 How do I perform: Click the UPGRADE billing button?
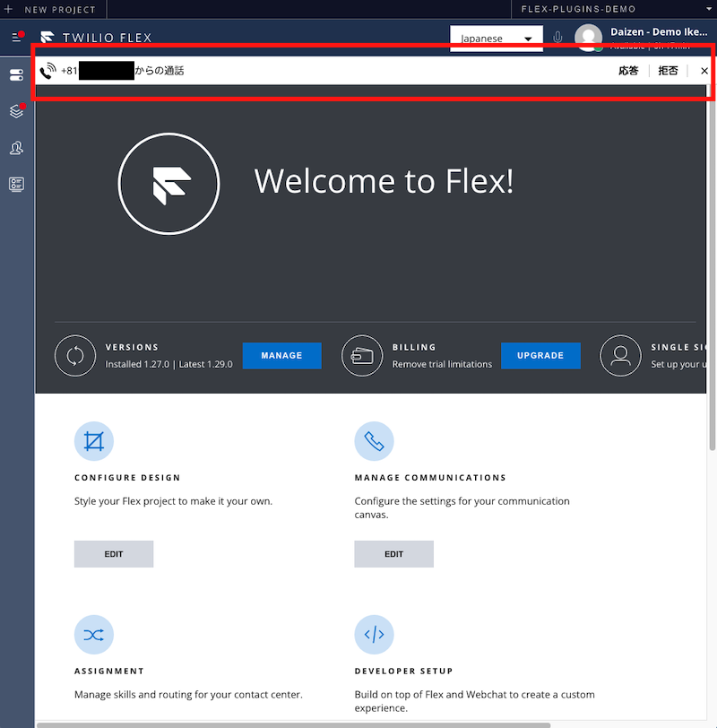tap(540, 356)
